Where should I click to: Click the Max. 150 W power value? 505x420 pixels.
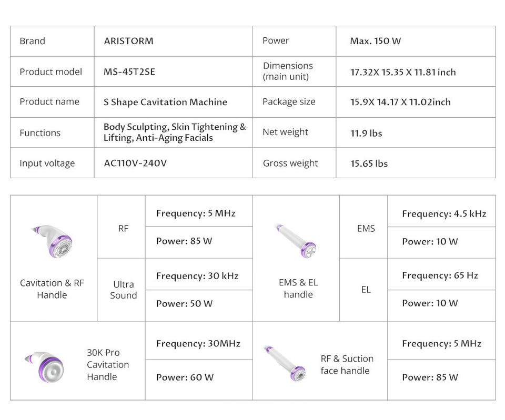tap(376, 41)
